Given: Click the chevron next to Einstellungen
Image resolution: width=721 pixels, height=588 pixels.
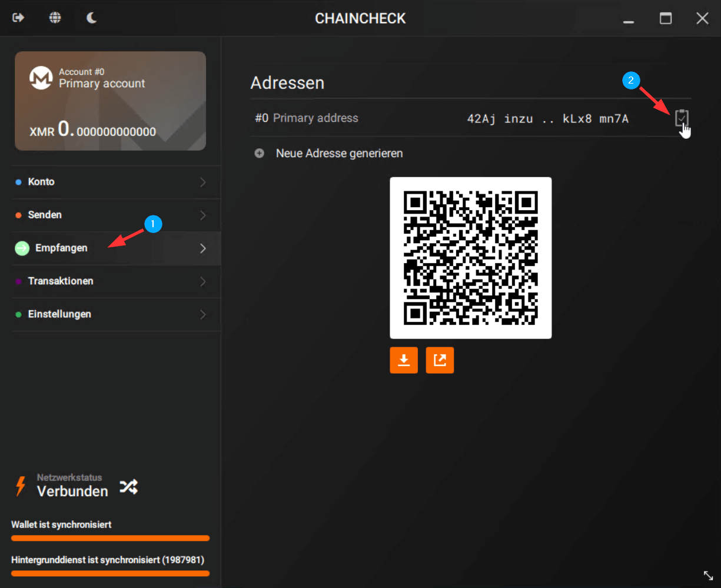Looking at the screenshot, I should pos(203,314).
